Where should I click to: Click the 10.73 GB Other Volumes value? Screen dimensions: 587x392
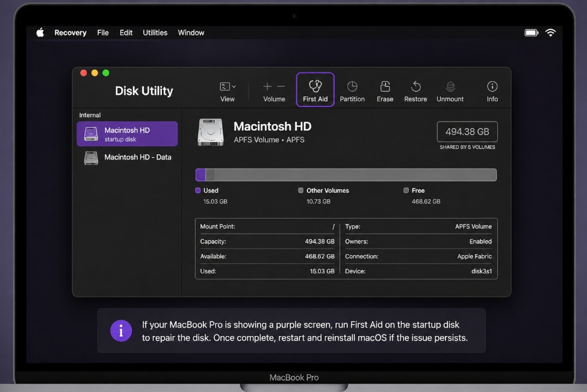pyautogui.click(x=318, y=202)
